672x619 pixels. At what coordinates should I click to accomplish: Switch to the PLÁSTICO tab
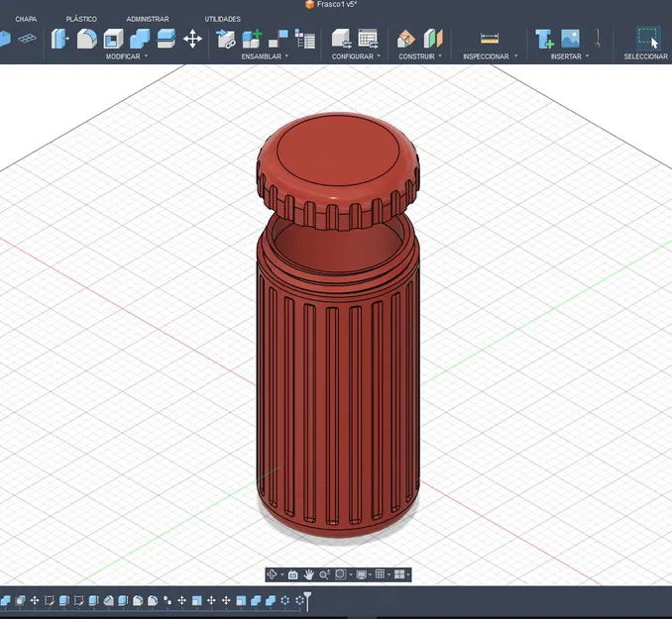click(x=81, y=19)
